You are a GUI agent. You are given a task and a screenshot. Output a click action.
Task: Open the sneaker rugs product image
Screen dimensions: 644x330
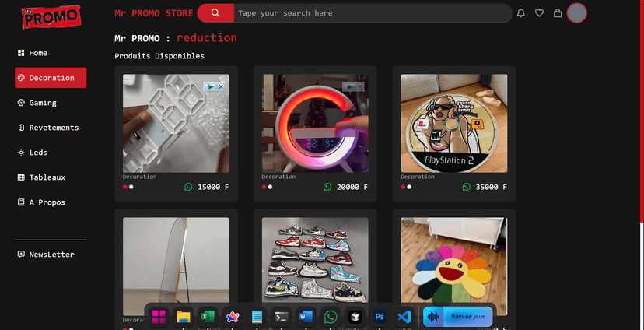click(315, 266)
